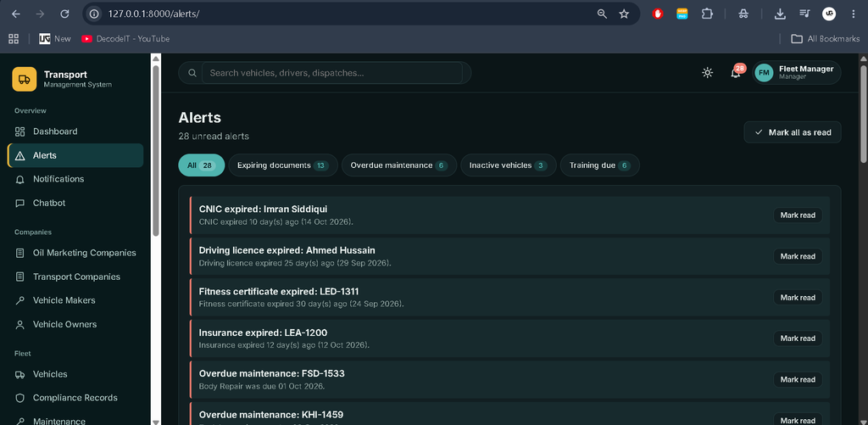The width and height of the screenshot is (868, 425).
Task: Open the DecodeIT - YouTube bookmark
Action: (125, 39)
